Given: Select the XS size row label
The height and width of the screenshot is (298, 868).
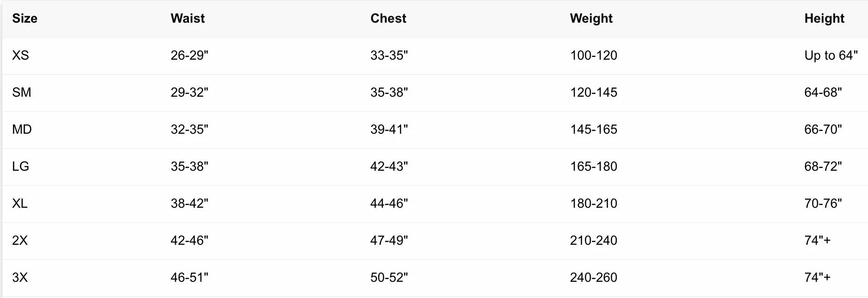Looking at the screenshot, I should (x=20, y=56).
